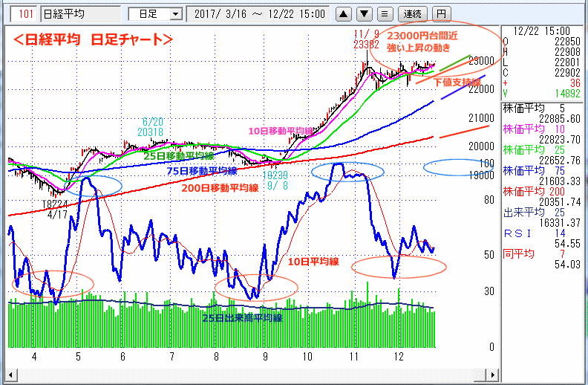Click the 11/9 23382 high marker label
Viewport: 588px width, 385px height.
click(366, 39)
